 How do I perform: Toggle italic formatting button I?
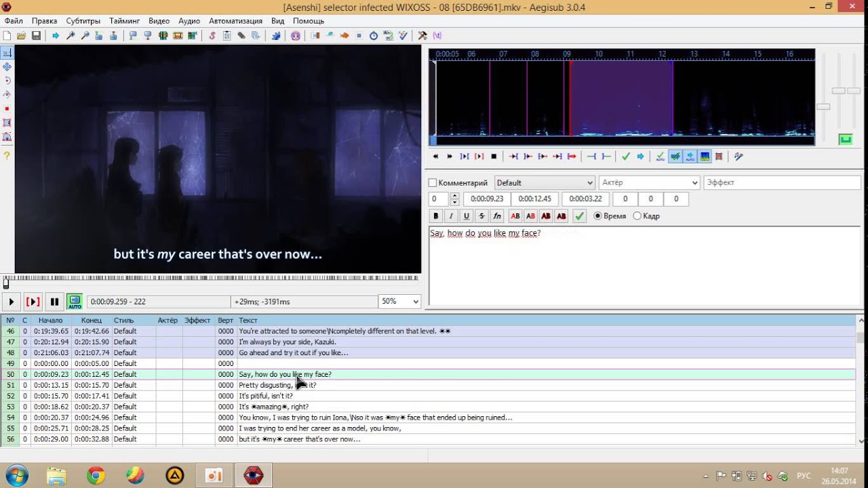(x=451, y=216)
